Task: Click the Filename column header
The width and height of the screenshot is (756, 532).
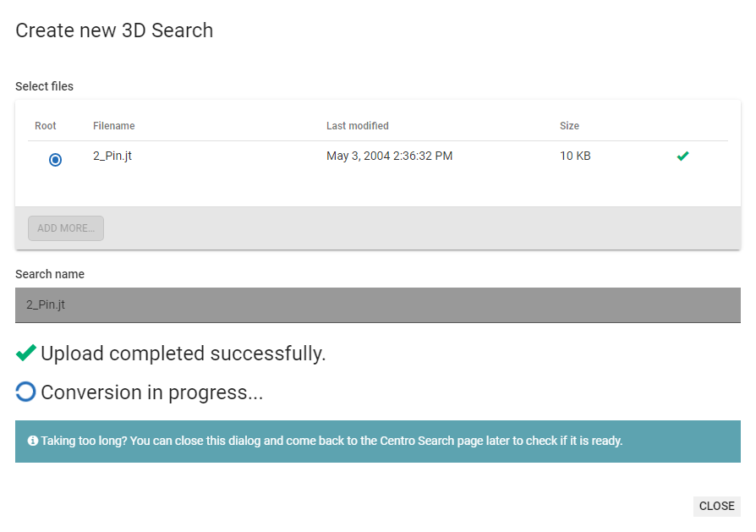Action: 113,126
